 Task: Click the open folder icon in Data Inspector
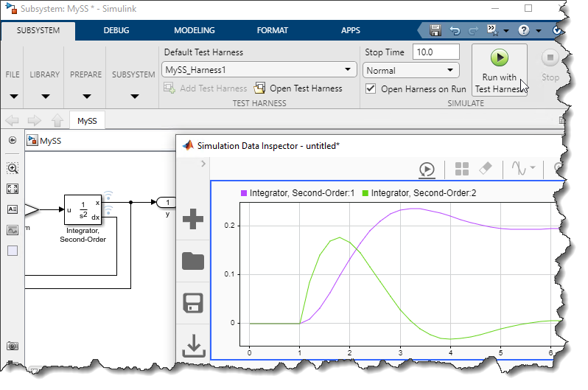tap(192, 260)
